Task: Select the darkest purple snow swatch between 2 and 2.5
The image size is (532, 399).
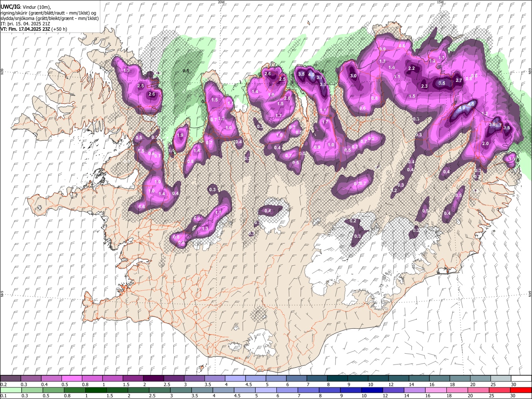Action: click(153, 379)
